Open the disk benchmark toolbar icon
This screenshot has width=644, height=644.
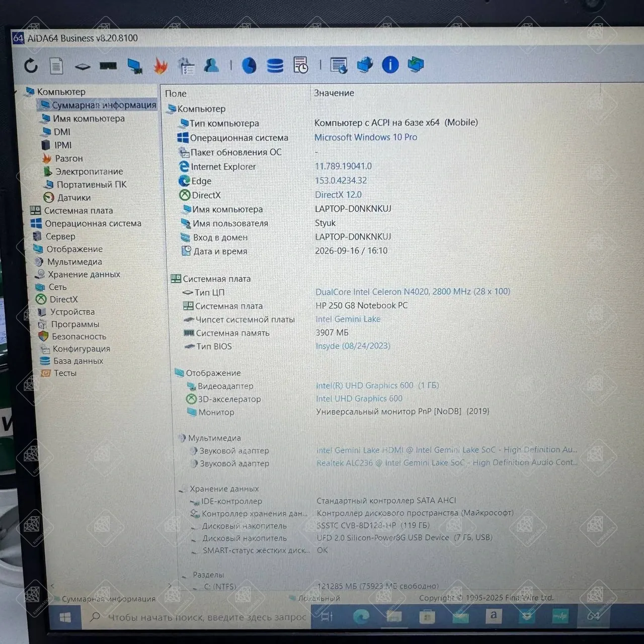click(x=275, y=66)
